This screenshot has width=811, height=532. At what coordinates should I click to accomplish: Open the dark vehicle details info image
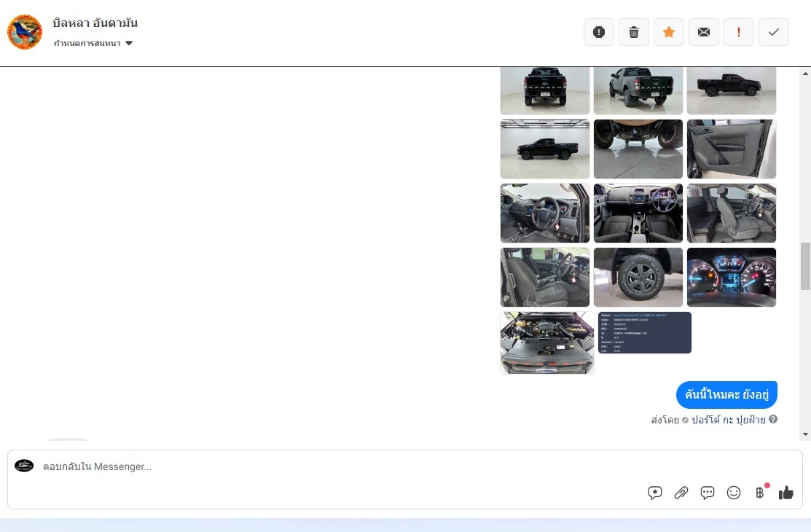[644, 333]
